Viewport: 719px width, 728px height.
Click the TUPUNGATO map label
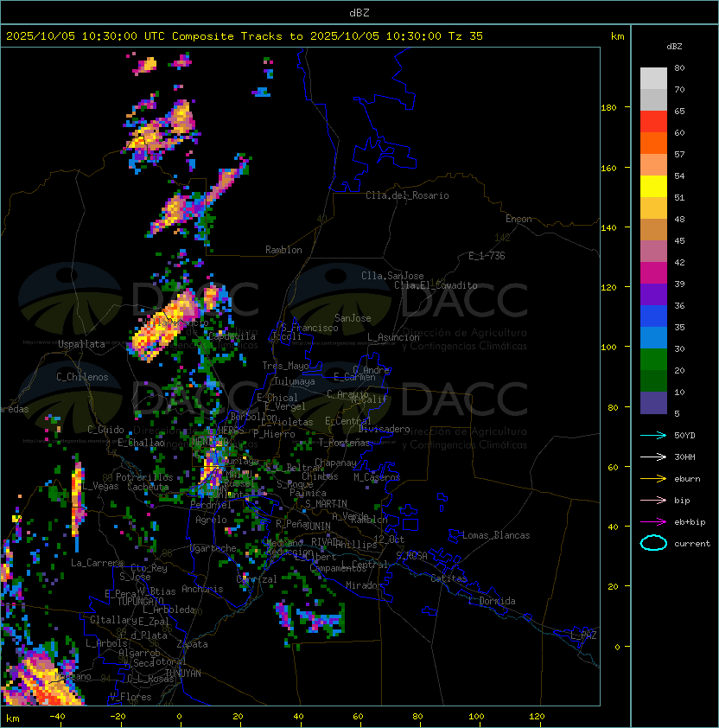pos(140,601)
